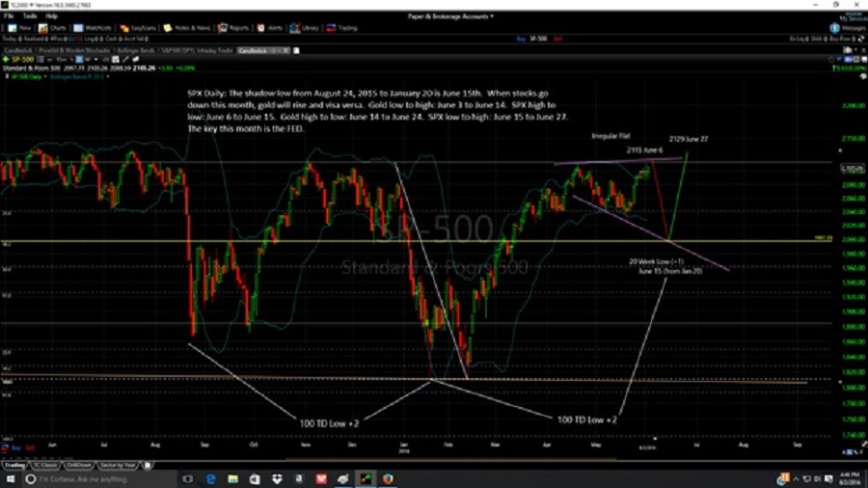This screenshot has width=868, height=488.
Task: Click the Acct Val label
Action: [134, 39]
